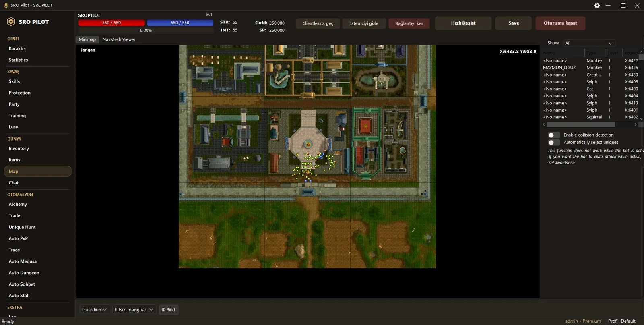The width and height of the screenshot is (644, 325).
Task: Click Oturumu kapat to log out
Action: point(560,23)
